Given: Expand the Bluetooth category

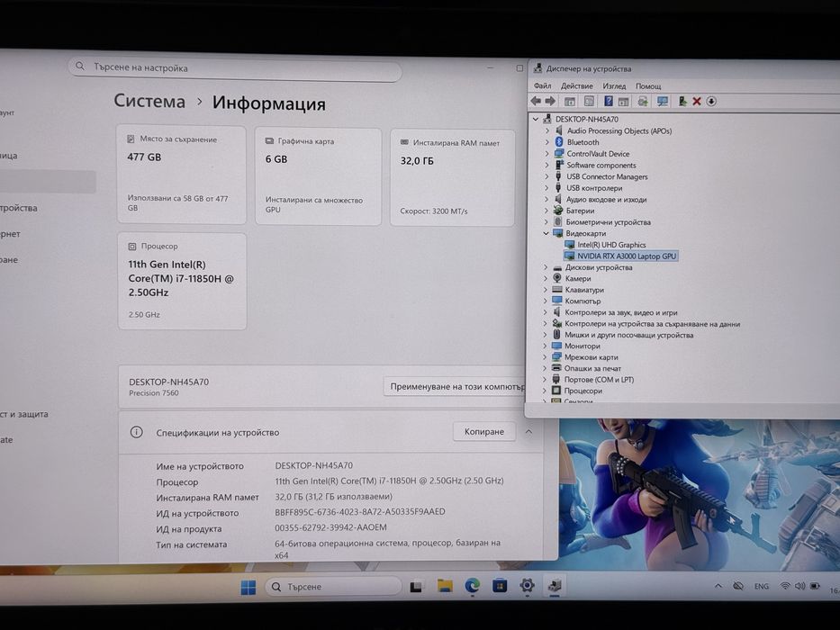Looking at the screenshot, I should tap(547, 142).
